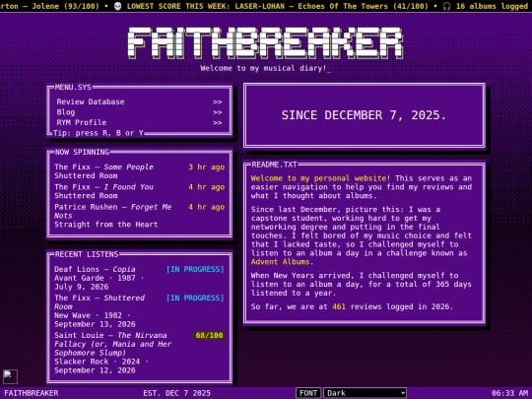Open Deaf Lions – Copia listen entry
Image resolution: width=532 pixels, height=399 pixels.
coord(139,278)
